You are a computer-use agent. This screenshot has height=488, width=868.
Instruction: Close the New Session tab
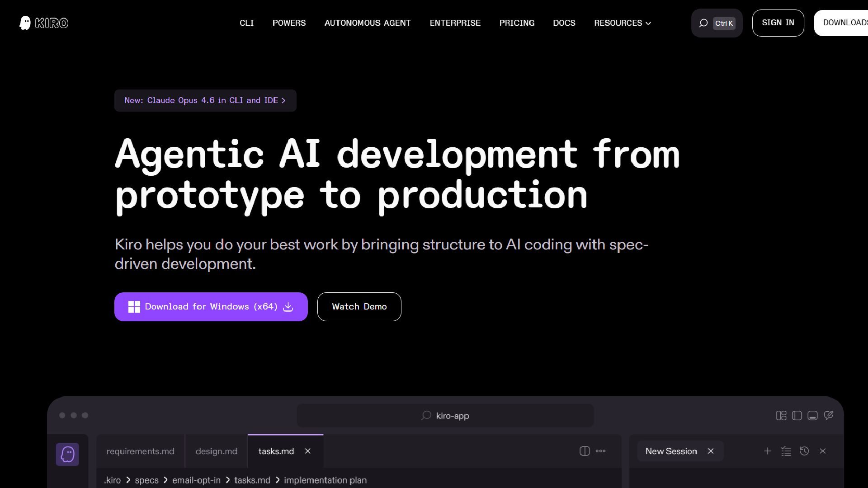711,451
